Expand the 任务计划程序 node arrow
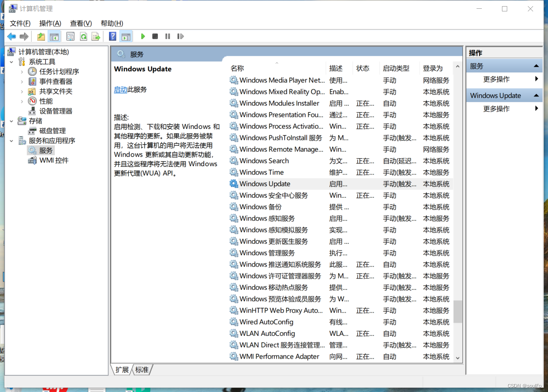The width and height of the screenshot is (548, 392). pyautogui.click(x=22, y=71)
